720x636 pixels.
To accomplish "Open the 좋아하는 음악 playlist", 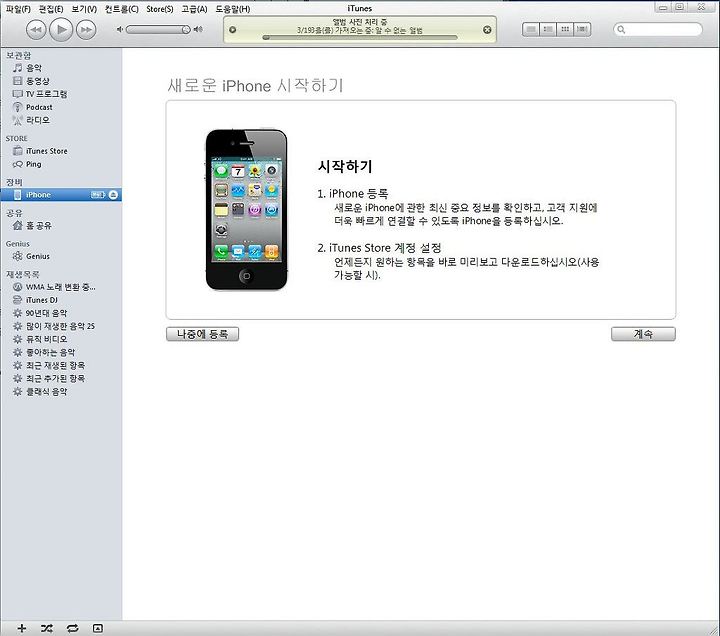I will click(50, 352).
